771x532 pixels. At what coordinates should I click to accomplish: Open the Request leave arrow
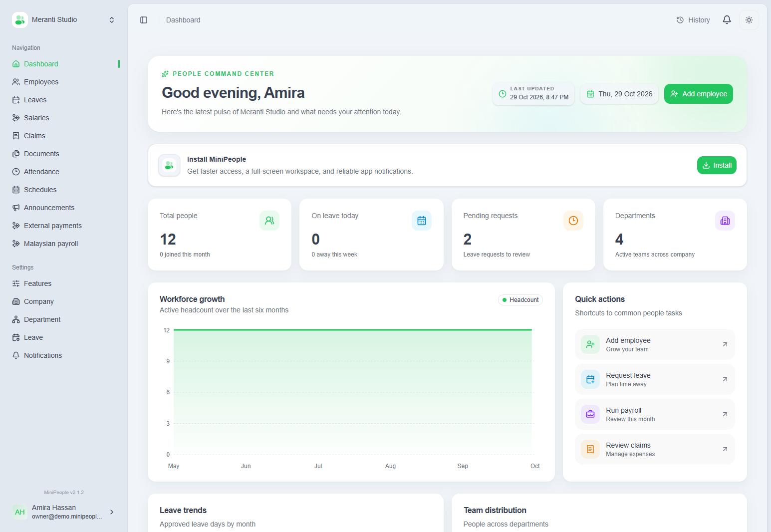tap(725, 379)
